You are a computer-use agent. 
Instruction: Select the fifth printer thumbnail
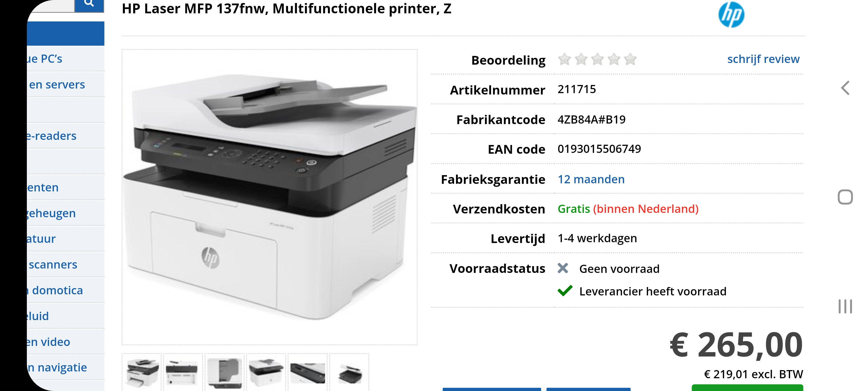(308, 372)
